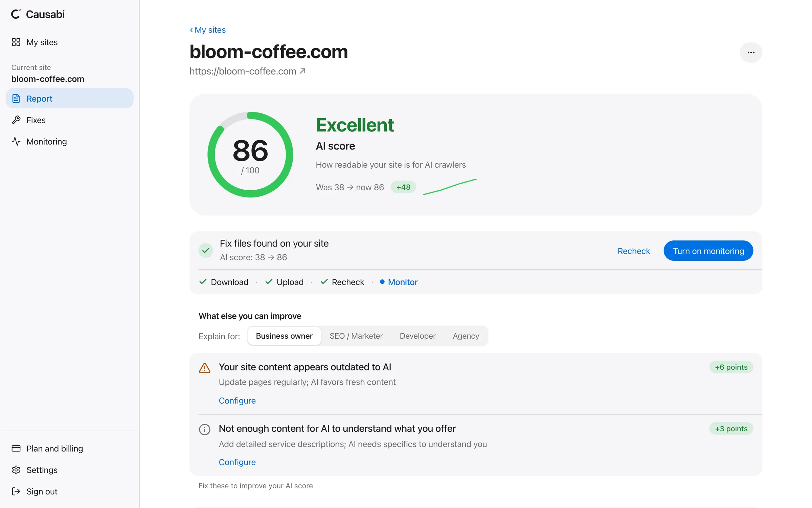Click the Causabi logo icon
812x508 pixels.
coord(16,14)
